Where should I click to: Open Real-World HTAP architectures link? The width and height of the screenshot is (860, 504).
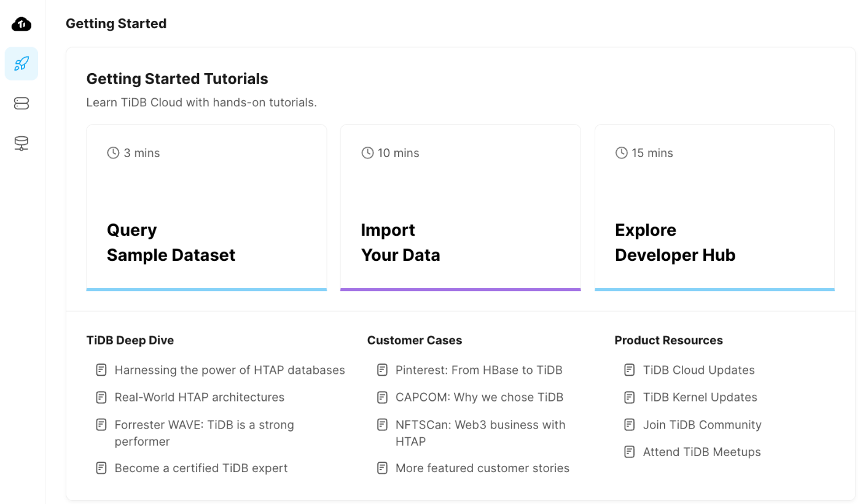(x=200, y=397)
